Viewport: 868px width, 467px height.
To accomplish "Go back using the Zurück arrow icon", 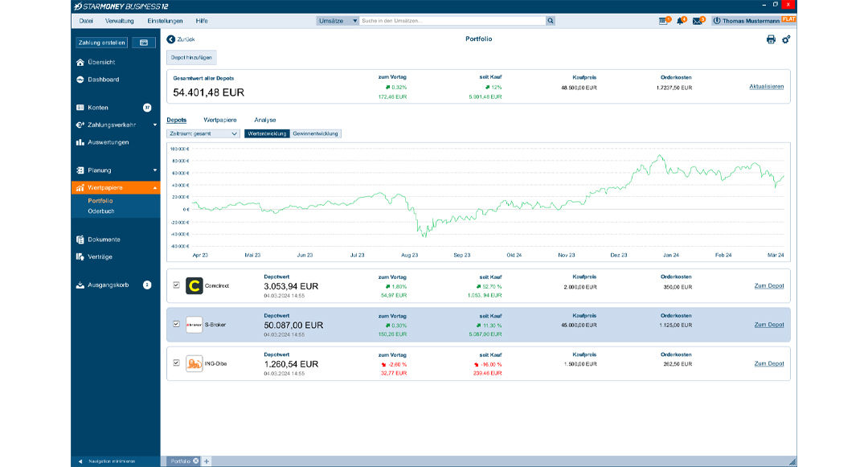I will click(x=170, y=39).
